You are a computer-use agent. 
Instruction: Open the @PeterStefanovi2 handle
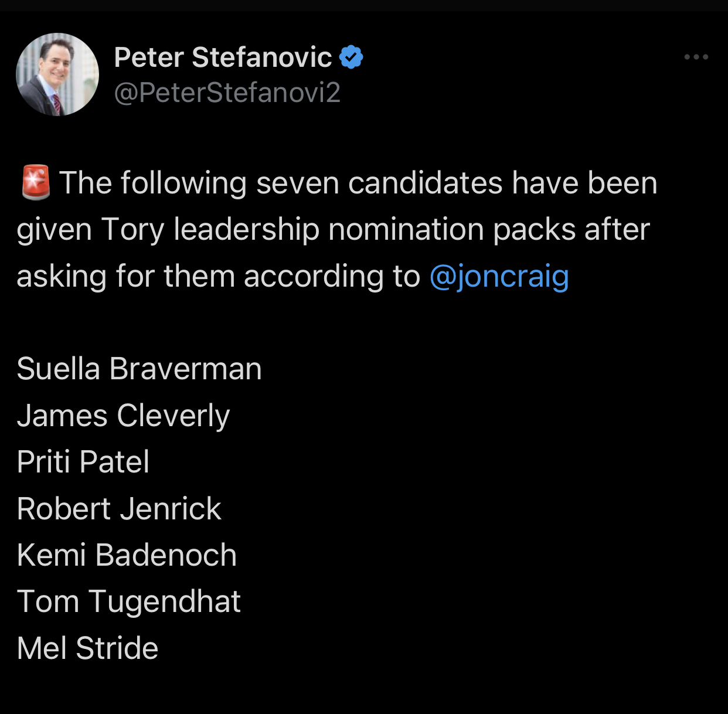(227, 93)
